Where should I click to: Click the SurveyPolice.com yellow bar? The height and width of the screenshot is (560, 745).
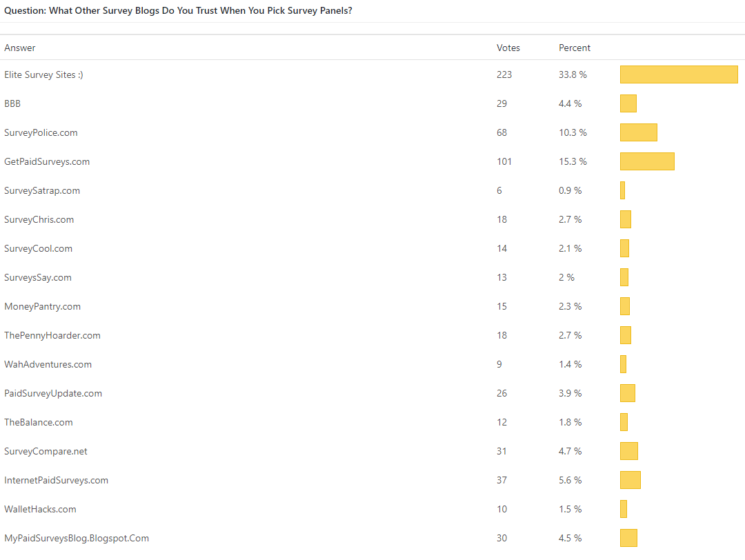[x=639, y=132]
